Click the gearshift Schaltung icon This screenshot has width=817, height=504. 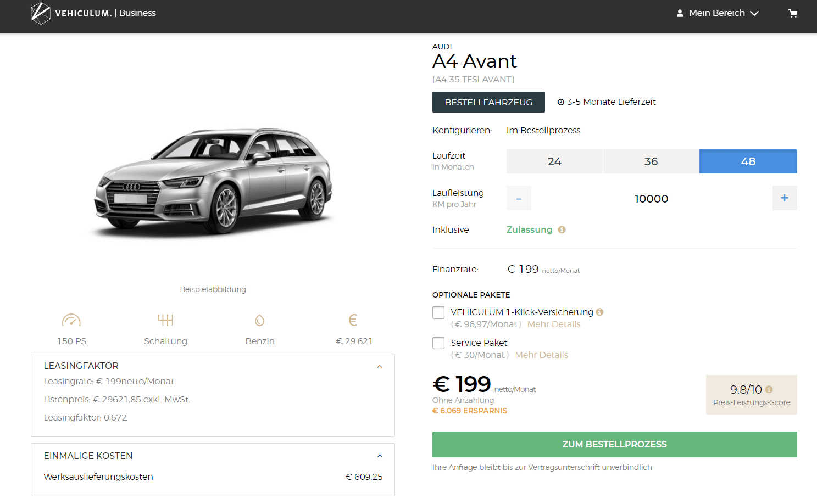[x=165, y=320]
